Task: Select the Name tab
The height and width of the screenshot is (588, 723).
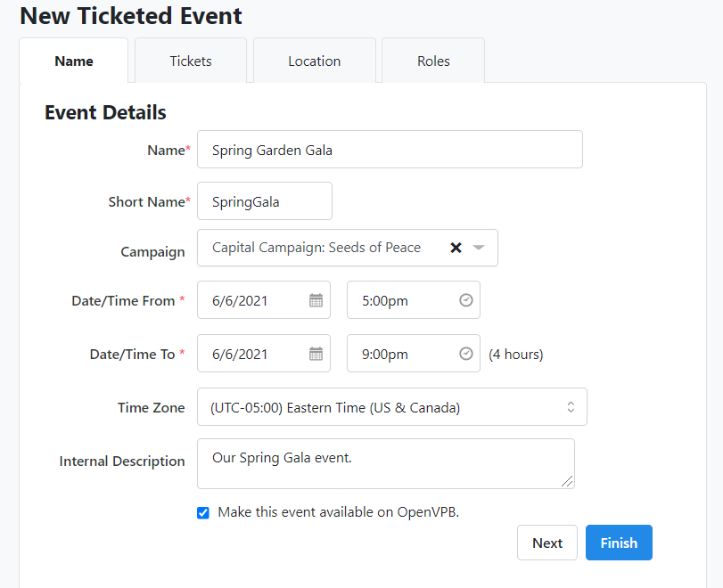Action: 74,61
